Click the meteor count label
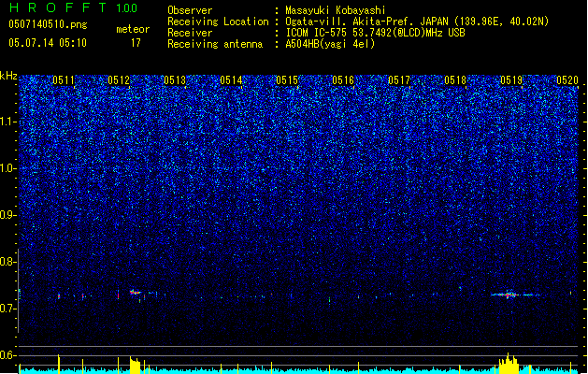 [x=133, y=29]
